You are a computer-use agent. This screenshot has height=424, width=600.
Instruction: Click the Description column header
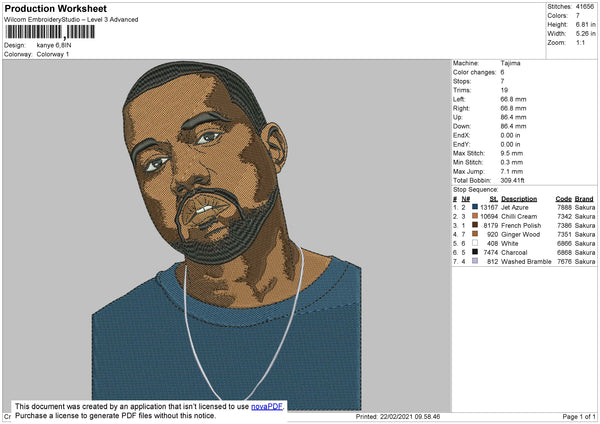(x=519, y=199)
